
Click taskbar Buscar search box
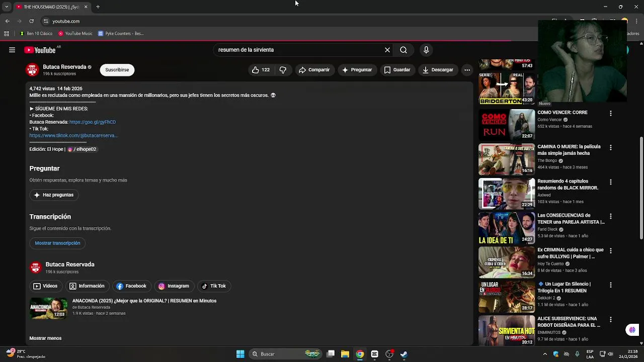click(x=286, y=354)
